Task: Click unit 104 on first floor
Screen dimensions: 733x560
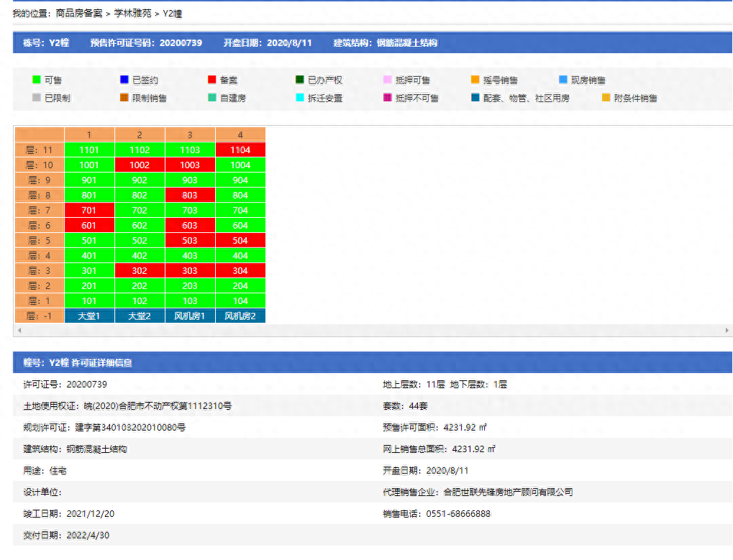Action: 240,301
